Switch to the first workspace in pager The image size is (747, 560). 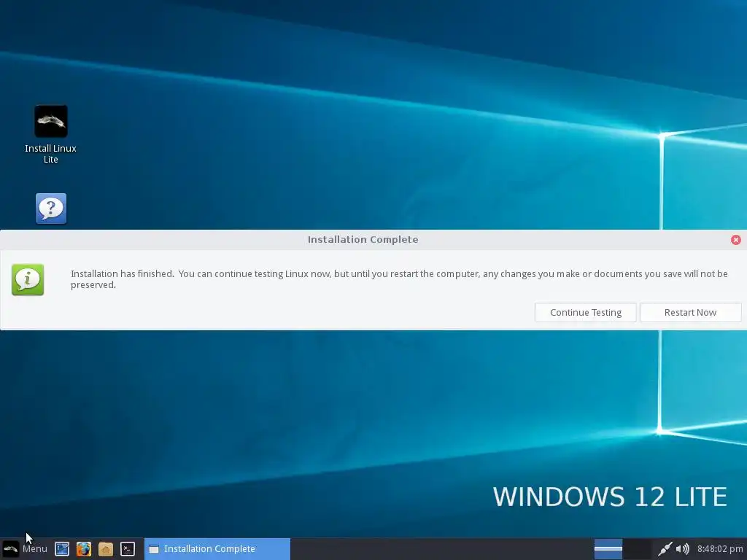608,549
